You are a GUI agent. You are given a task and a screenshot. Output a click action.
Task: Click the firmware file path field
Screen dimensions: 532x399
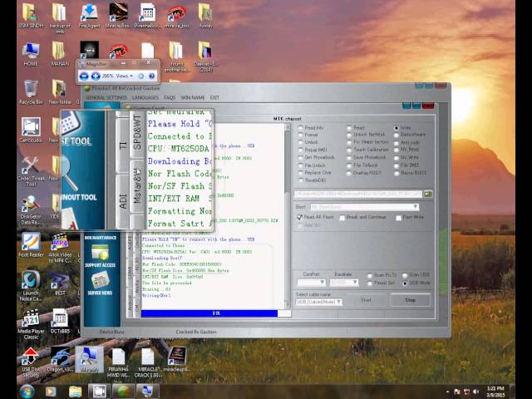(x=358, y=194)
